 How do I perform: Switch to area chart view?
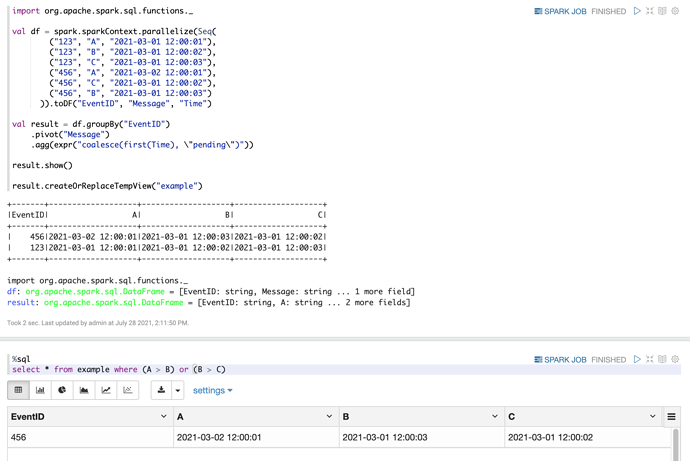tap(84, 390)
